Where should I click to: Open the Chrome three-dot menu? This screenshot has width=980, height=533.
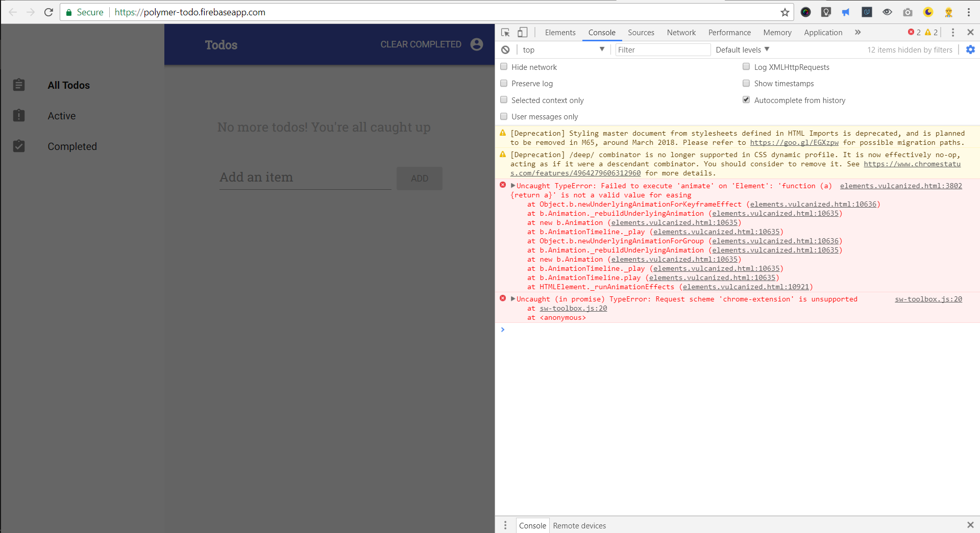pos(968,12)
